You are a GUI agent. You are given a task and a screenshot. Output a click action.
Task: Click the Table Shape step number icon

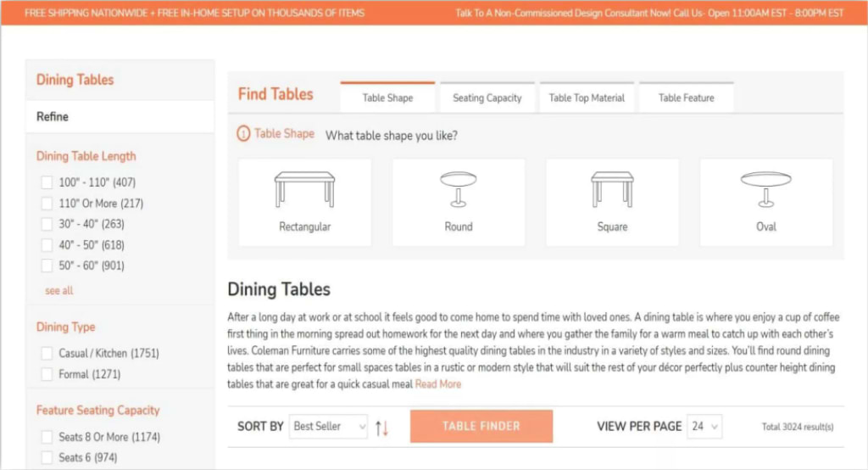(244, 134)
